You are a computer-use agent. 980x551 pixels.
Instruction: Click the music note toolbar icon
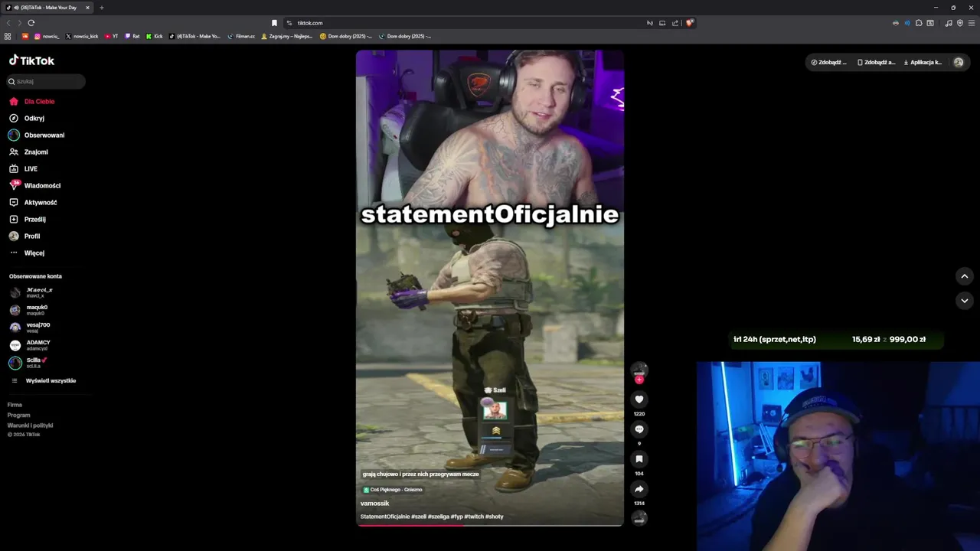949,23
